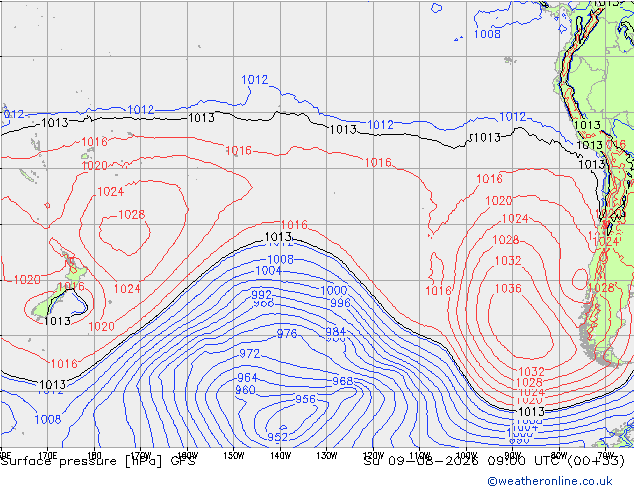The height and width of the screenshot is (490, 634).
Task: Click the 1028 label inside the western high
Action: [x=131, y=214]
